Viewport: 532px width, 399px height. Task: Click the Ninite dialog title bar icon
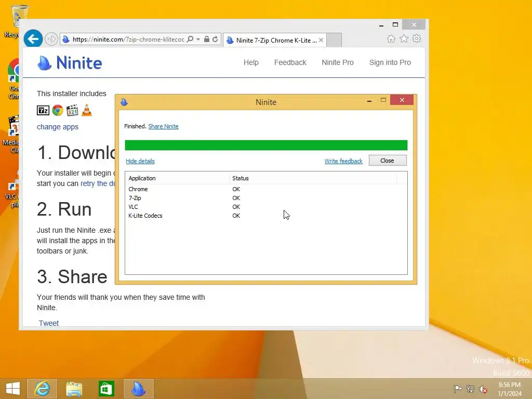pyautogui.click(x=124, y=102)
